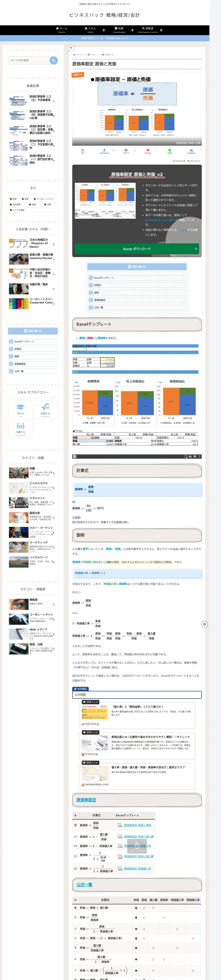Open the 原価率設定 原価と売価 template link
The width and height of the screenshot is (221, 980).
point(137,825)
